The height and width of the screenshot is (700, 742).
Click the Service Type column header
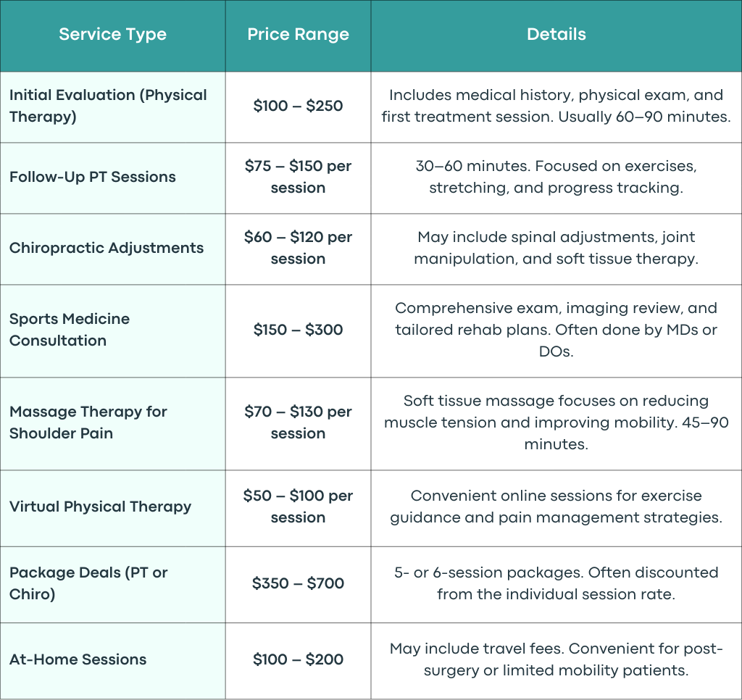112,36
